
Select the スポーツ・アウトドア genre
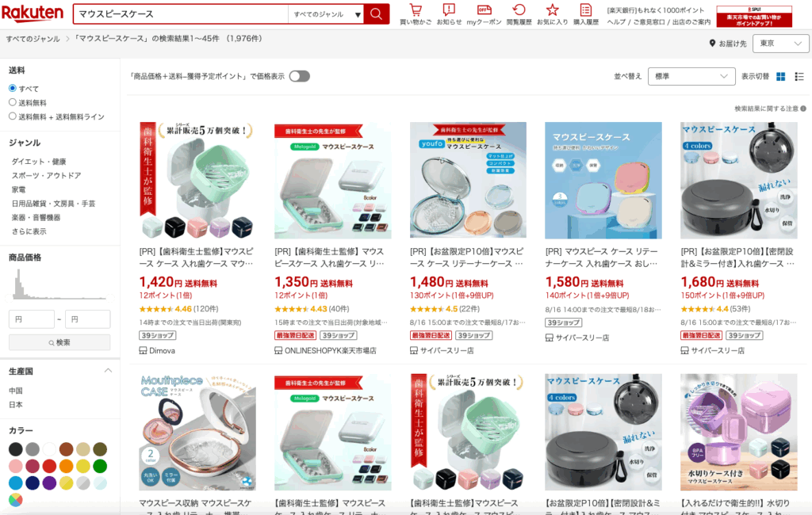[x=47, y=175]
